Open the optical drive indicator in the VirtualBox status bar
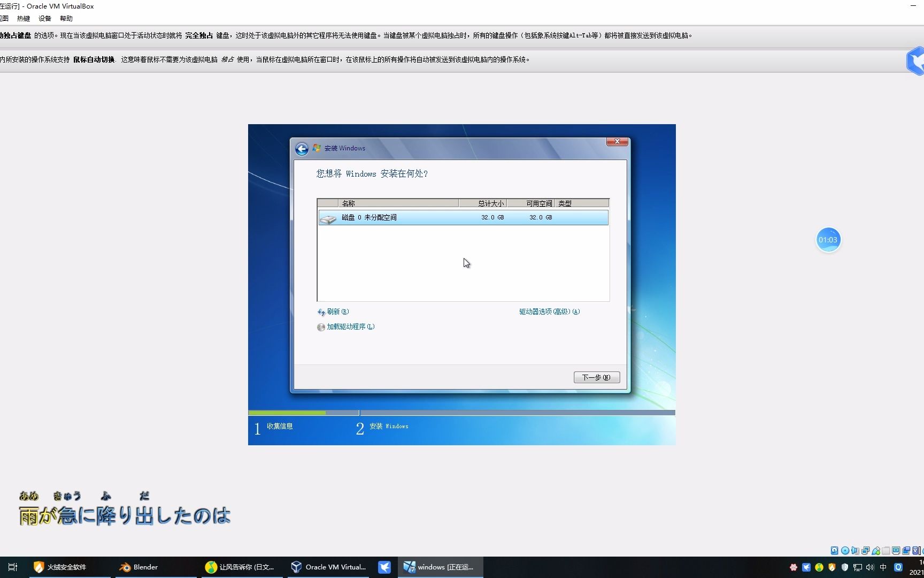 coord(845,550)
